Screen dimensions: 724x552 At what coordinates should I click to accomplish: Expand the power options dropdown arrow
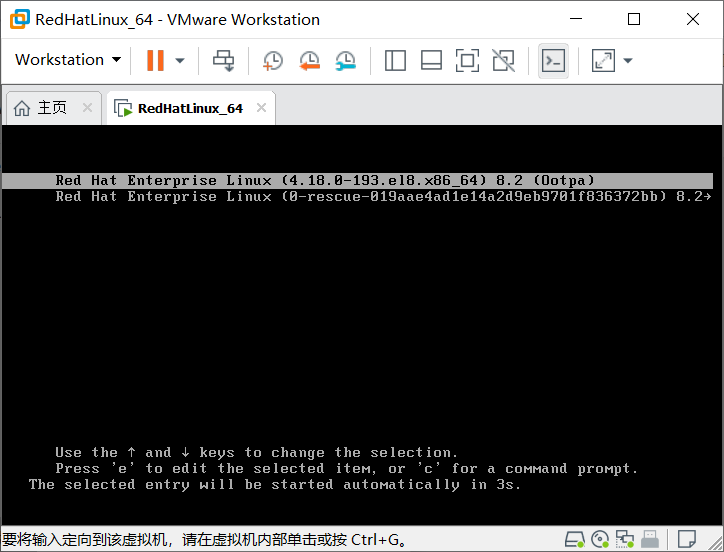click(x=180, y=61)
